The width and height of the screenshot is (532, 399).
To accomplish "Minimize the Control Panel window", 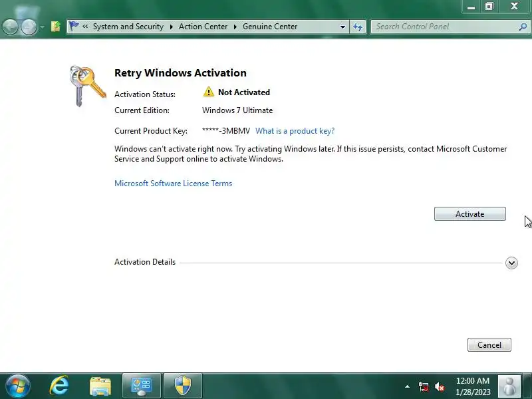I will click(471, 6).
